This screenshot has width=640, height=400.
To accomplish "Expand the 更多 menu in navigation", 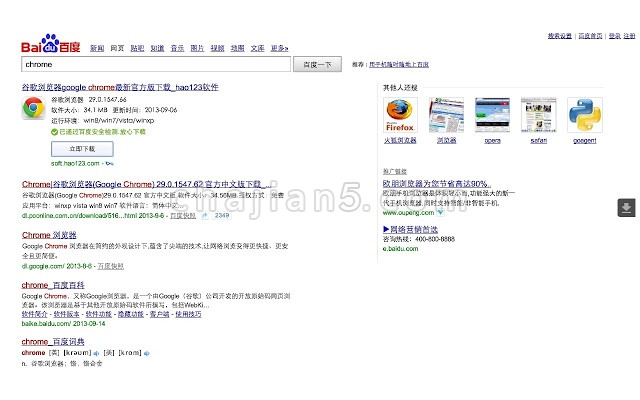I will [279, 47].
